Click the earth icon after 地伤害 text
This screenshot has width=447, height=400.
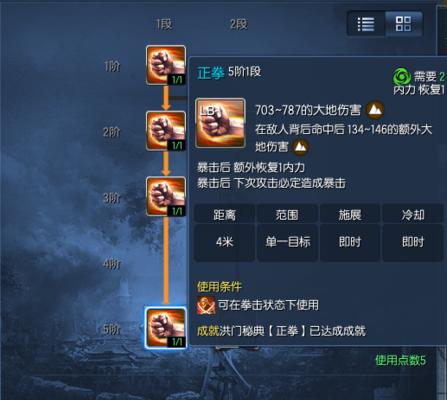tap(300, 147)
